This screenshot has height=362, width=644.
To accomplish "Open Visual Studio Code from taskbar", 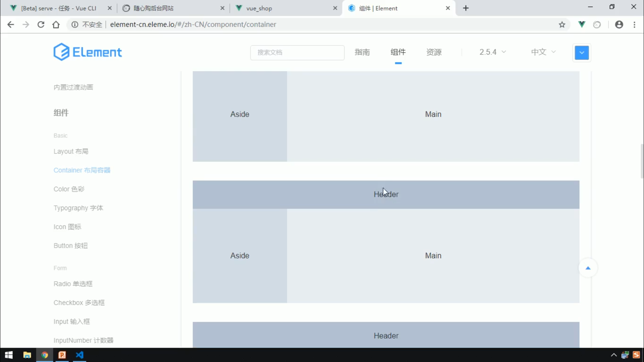I will coord(79,355).
